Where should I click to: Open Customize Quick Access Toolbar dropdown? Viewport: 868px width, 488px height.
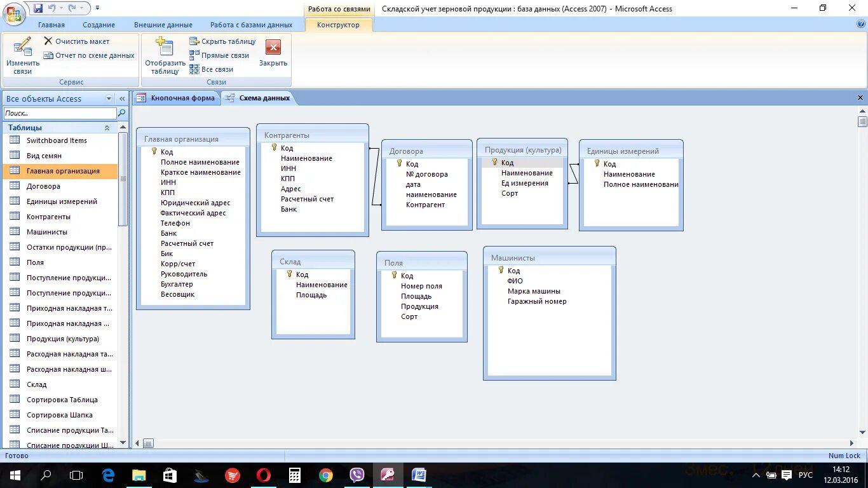tap(97, 8)
